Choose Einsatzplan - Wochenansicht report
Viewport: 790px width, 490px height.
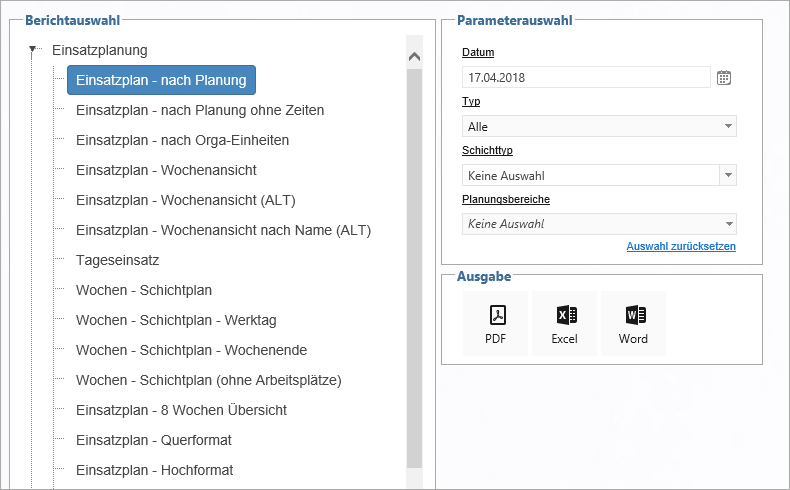(166, 170)
